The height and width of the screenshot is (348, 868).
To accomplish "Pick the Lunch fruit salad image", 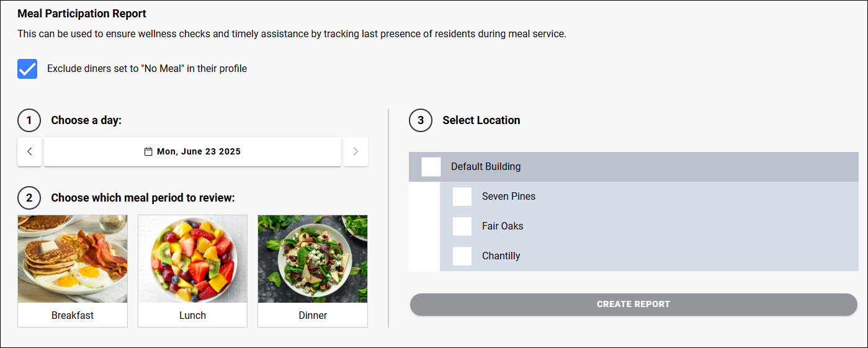I will click(x=192, y=259).
